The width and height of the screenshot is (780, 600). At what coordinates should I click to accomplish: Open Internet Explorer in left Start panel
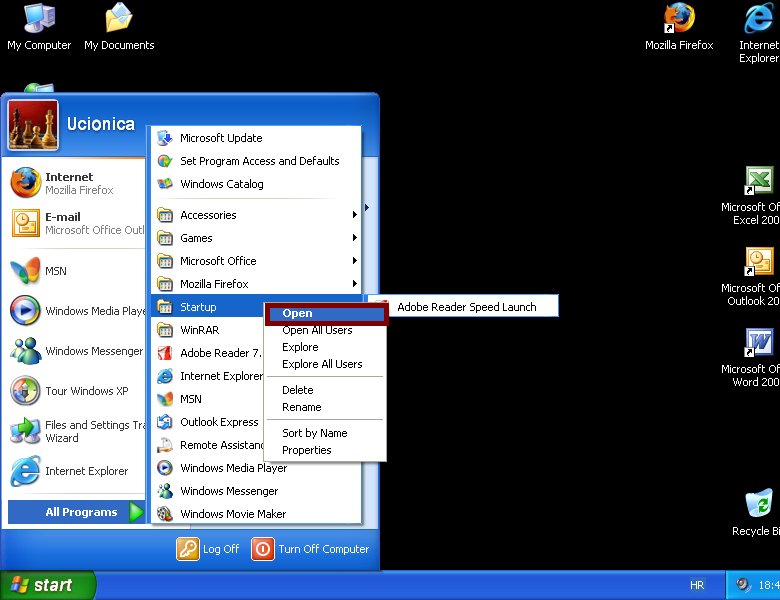point(76,471)
